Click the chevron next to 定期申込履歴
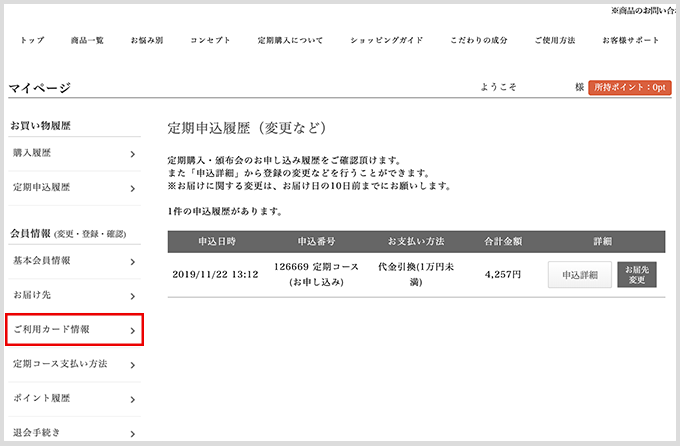 click(133, 188)
